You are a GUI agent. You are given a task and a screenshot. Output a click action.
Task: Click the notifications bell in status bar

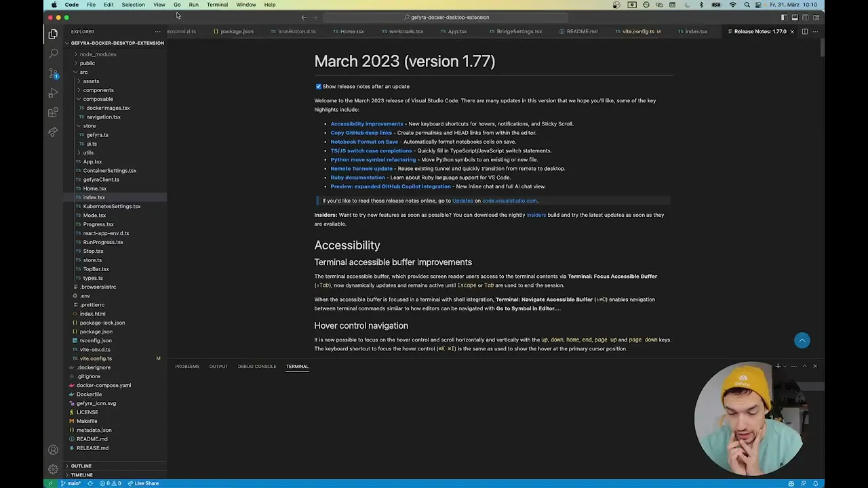(x=816, y=483)
